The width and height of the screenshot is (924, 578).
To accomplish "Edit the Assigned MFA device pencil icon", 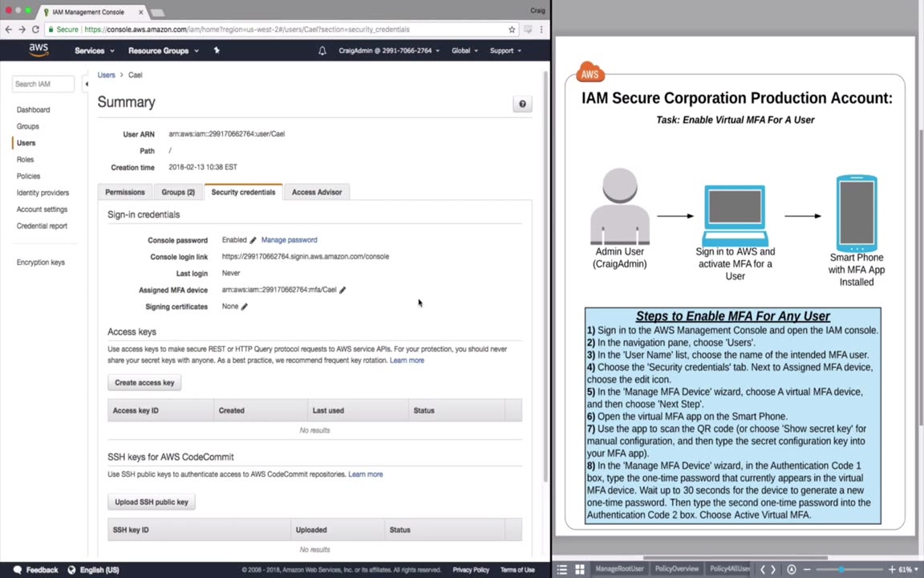I will tap(342, 290).
